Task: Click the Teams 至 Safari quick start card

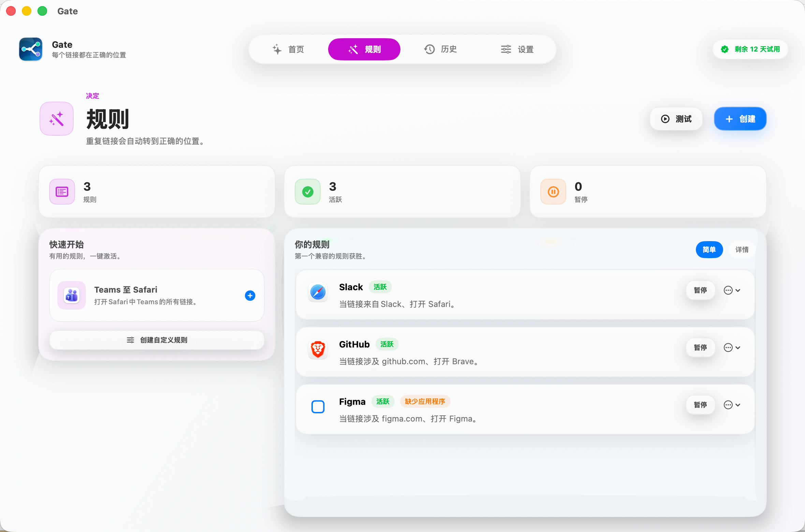Action: pyautogui.click(x=157, y=295)
